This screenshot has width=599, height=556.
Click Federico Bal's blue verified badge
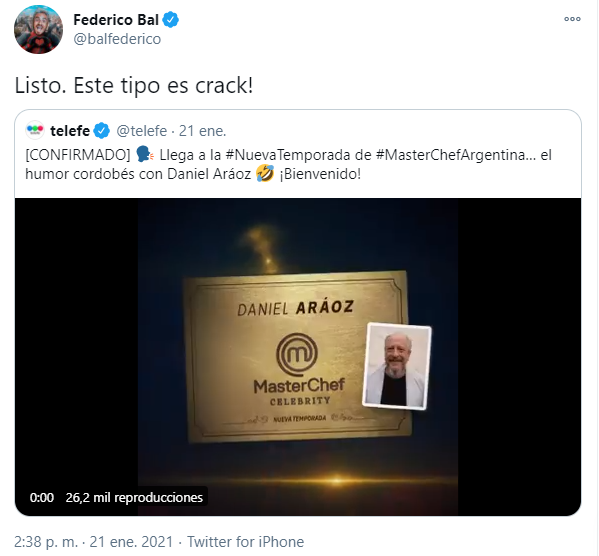(x=171, y=20)
